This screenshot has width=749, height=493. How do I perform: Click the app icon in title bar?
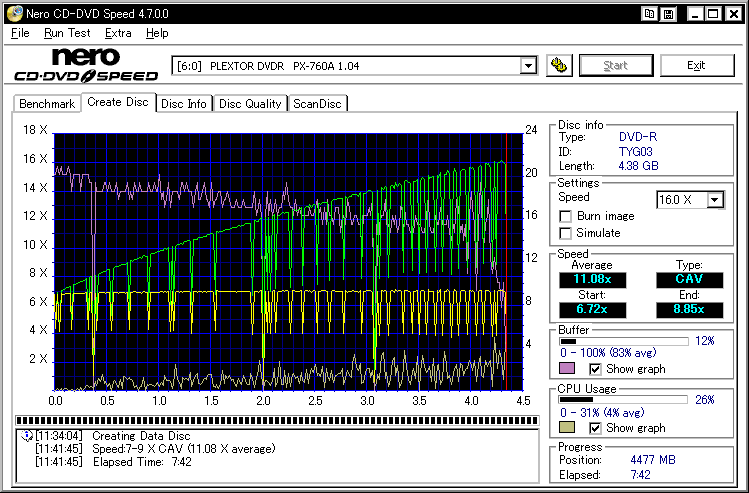[12, 14]
